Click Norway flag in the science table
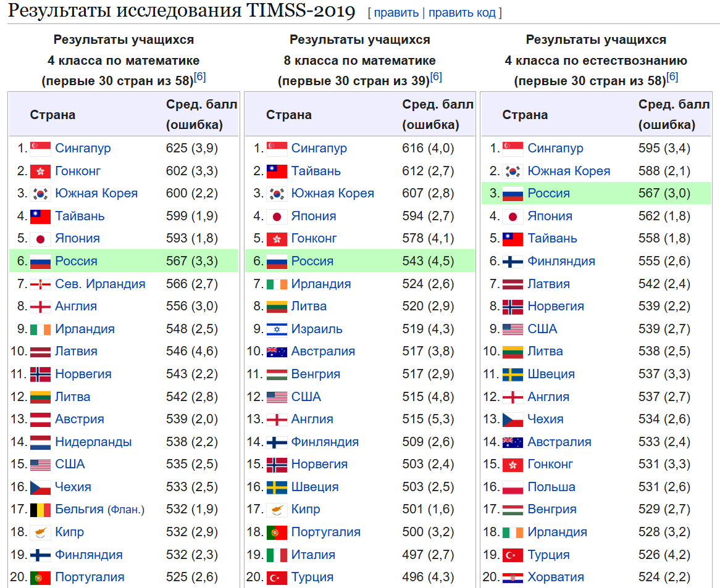Screen dimensions: 720x588 pos(513,307)
